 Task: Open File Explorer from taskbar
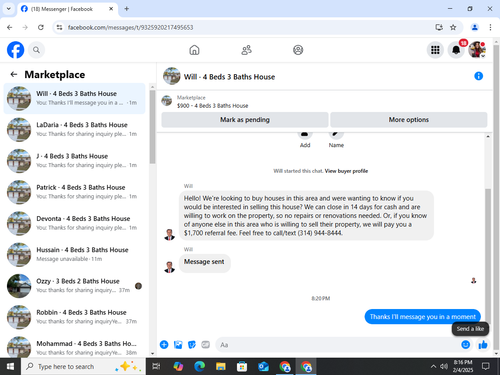coord(221,367)
